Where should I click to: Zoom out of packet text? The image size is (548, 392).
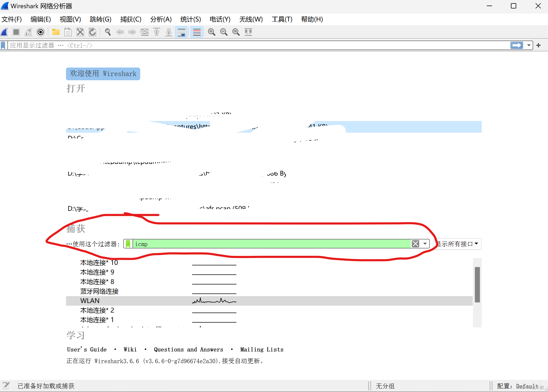point(224,32)
